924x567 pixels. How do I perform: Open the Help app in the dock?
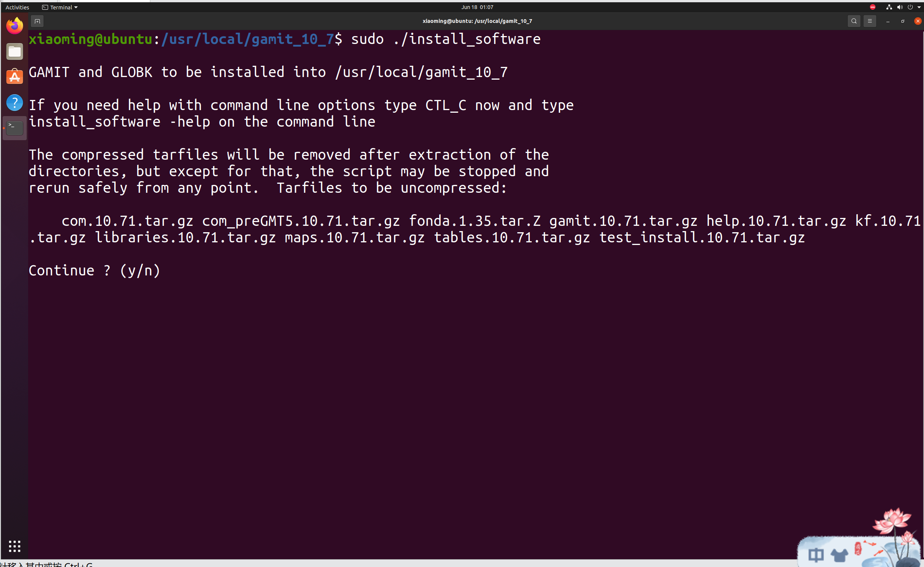pos(14,102)
